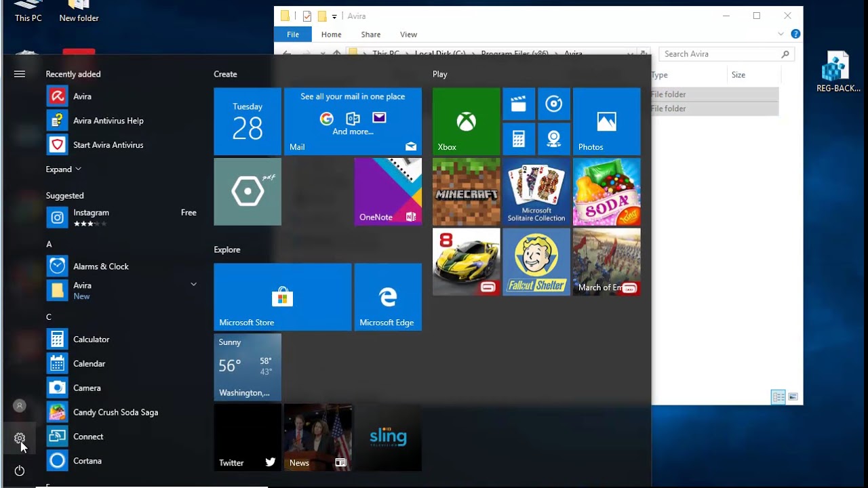Open the Xbox tile
The image size is (868, 488).
[x=466, y=121]
